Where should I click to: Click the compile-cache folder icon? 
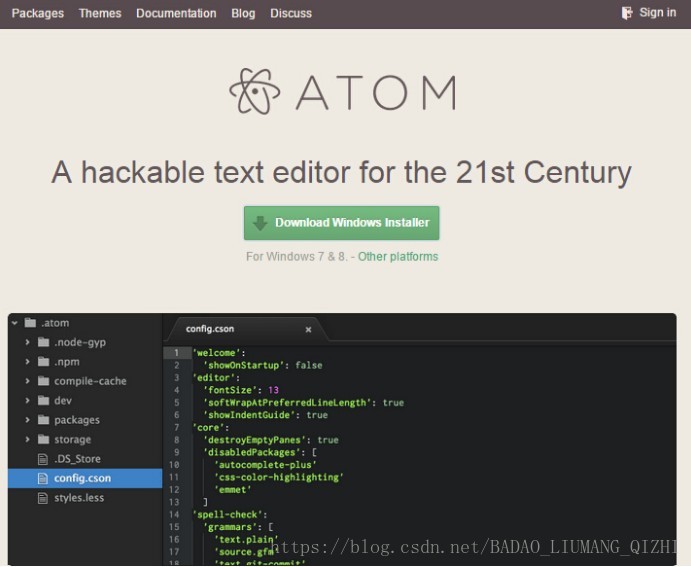pyautogui.click(x=43, y=381)
